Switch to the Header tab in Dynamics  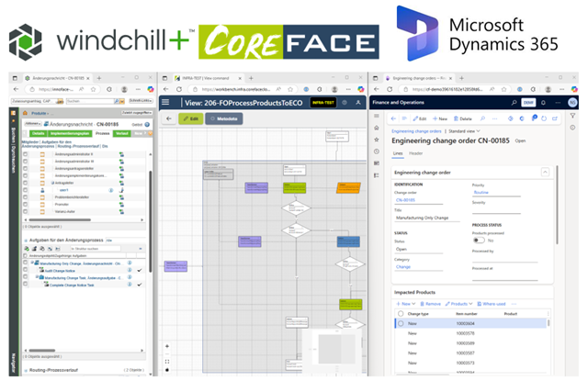[415, 153]
